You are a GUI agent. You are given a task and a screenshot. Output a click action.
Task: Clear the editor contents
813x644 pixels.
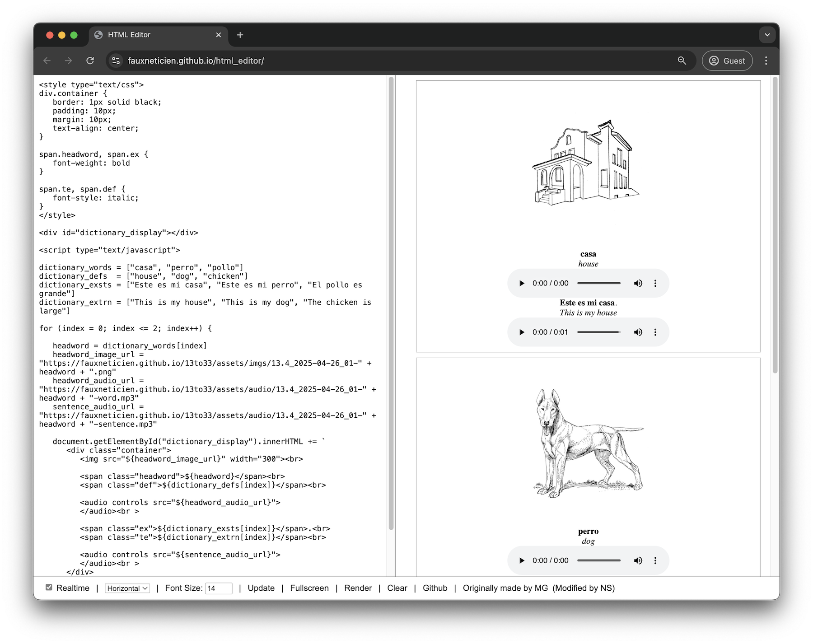397,588
